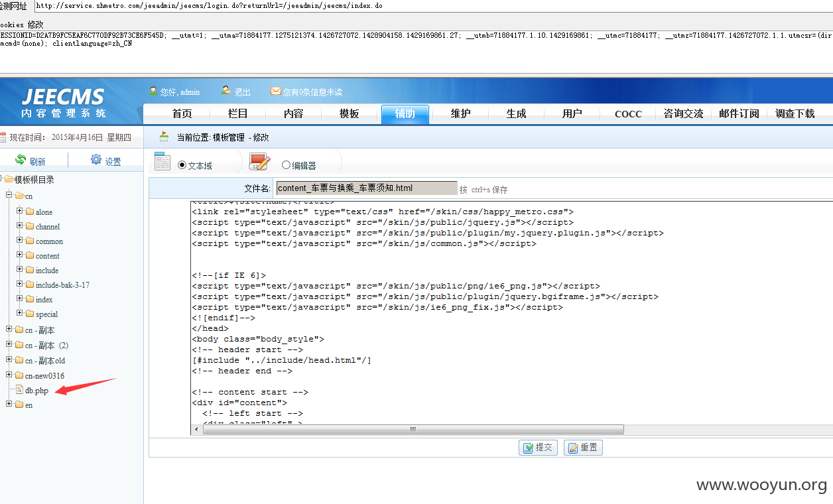Open the COCC tab

[628, 114]
